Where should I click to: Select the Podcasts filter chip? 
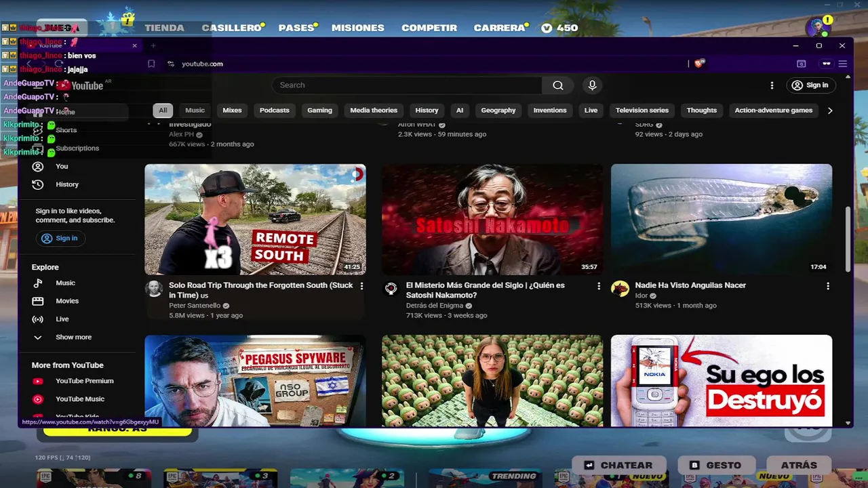(x=275, y=110)
